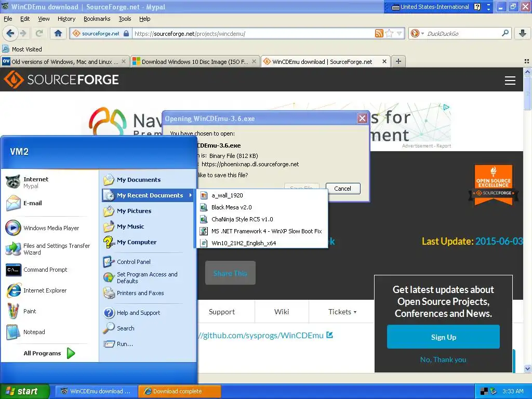This screenshot has height=399, width=532.
Task: Click the browser Back arrow button
Action: [10, 33]
